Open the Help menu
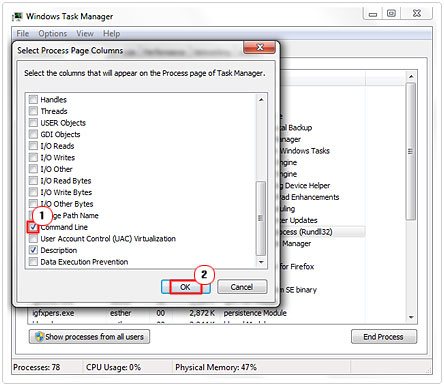Viewport: 444px width, 386px height. [111, 34]
